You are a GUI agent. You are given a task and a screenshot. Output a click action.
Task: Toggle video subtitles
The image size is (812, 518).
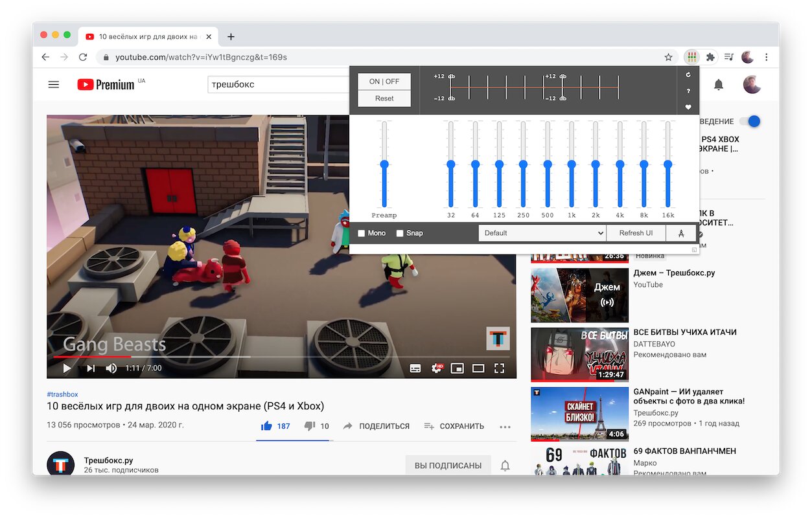415,368
